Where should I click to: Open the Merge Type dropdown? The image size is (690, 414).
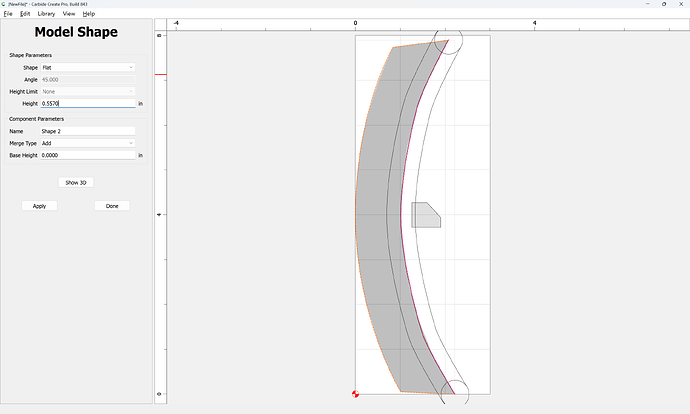[88, 143]
